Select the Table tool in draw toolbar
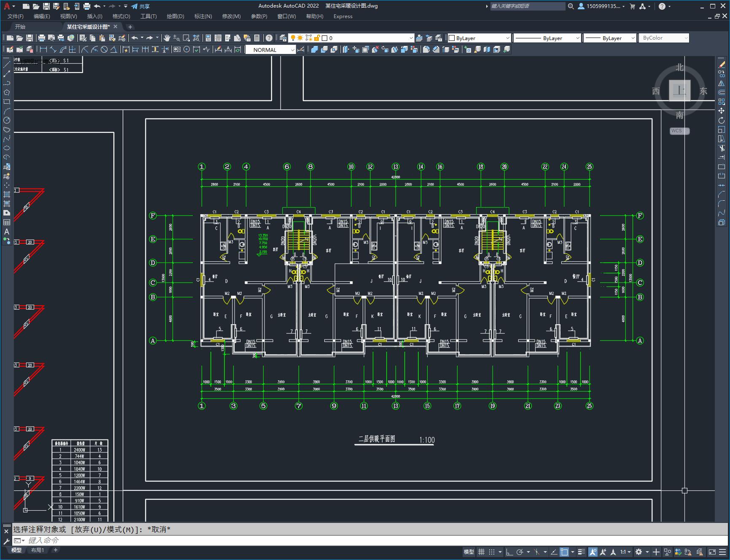Screen dimensions: 730x560 click(7, 222)
